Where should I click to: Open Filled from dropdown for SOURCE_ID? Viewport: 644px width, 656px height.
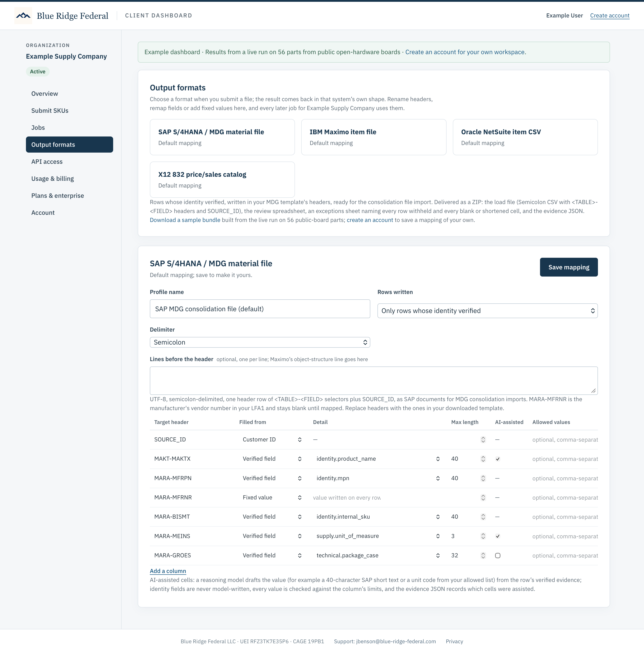(271, 439)
